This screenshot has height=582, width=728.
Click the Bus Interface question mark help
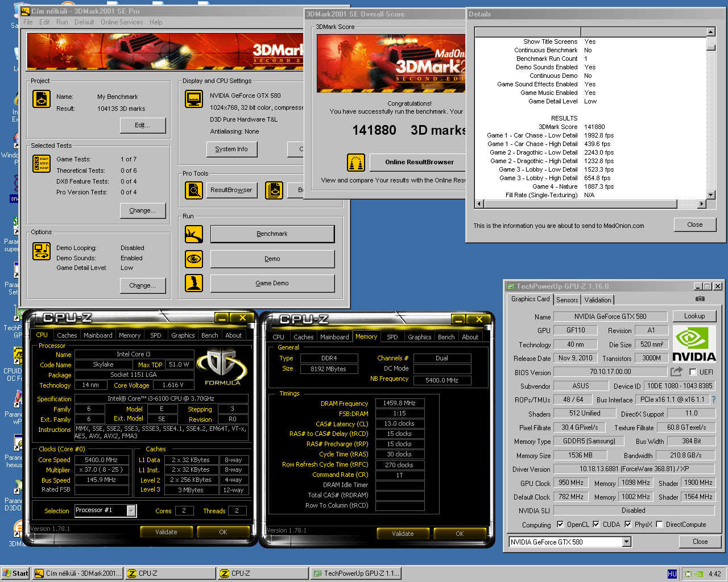pyautogui.click(x=714, y=400)
